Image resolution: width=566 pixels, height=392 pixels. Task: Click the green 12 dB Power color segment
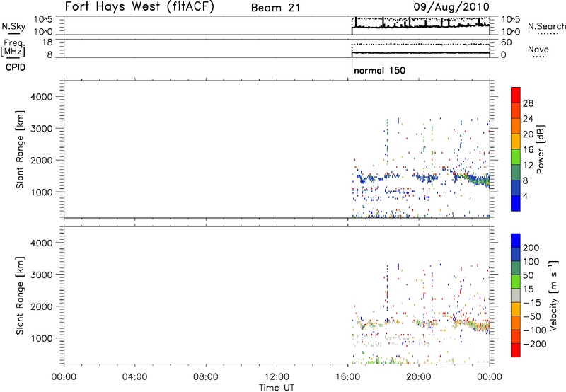(x=516, y=157)
